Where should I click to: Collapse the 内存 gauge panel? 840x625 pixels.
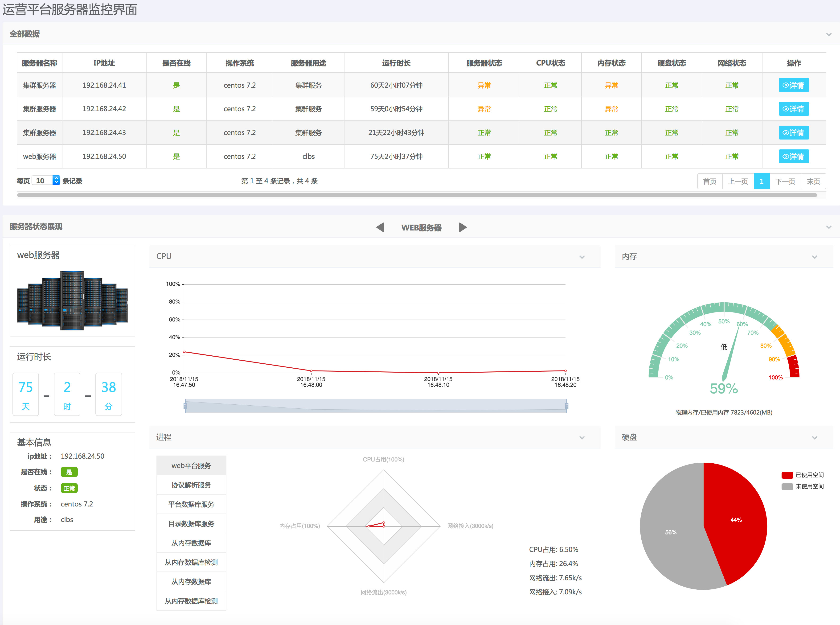[814, 257]
